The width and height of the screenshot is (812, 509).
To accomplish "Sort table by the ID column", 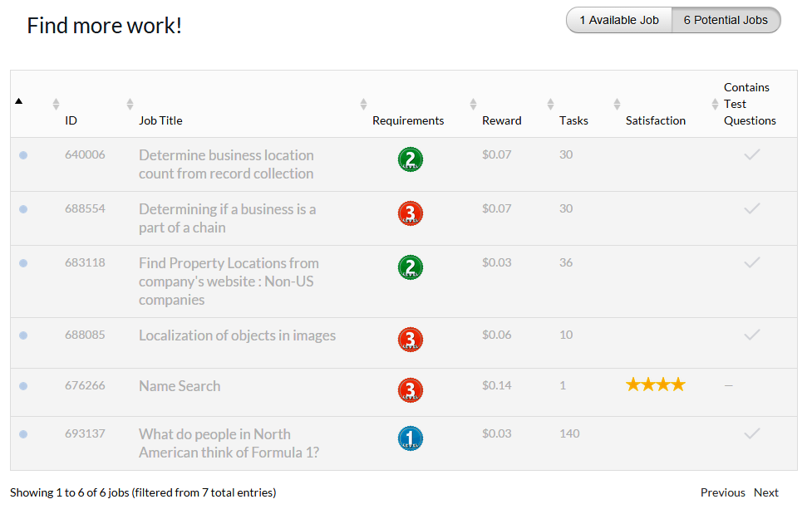I will coord(71,120).
